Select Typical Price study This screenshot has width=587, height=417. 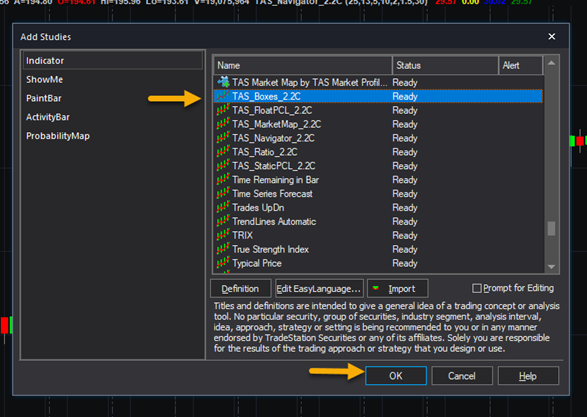[378, 263]
